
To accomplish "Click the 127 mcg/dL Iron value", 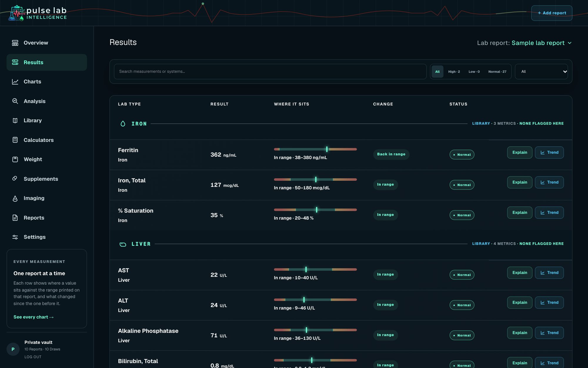I will (x=225, y=185).
